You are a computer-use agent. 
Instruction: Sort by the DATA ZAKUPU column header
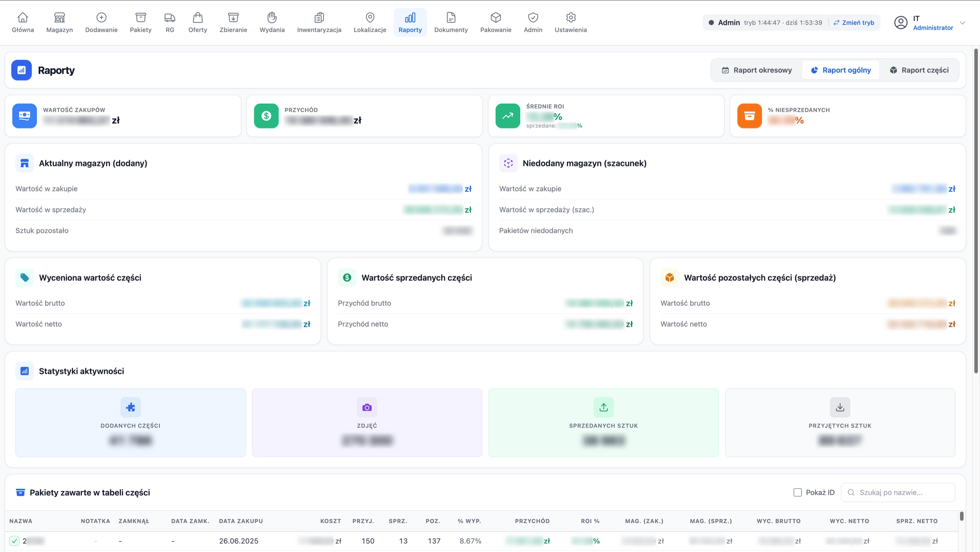241,521
